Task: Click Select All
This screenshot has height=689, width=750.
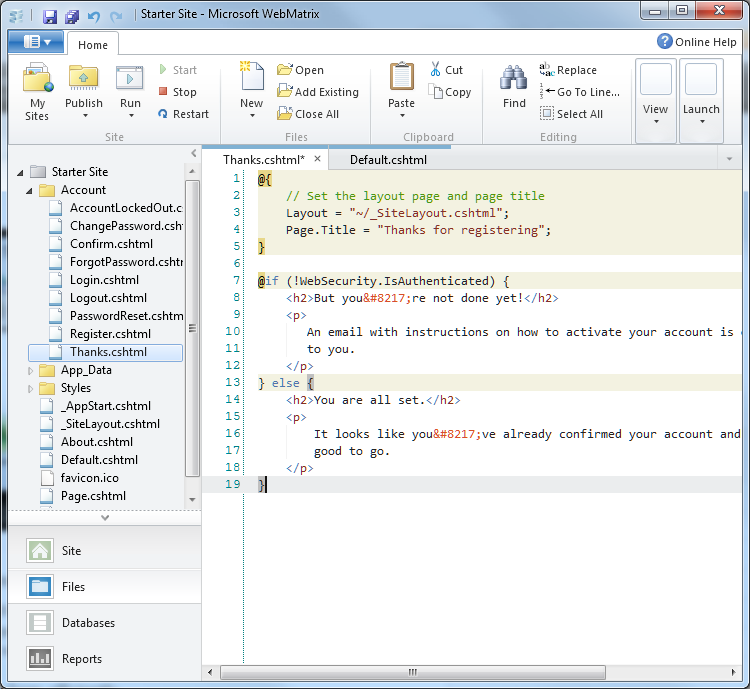Action: [x=571, y=114]
